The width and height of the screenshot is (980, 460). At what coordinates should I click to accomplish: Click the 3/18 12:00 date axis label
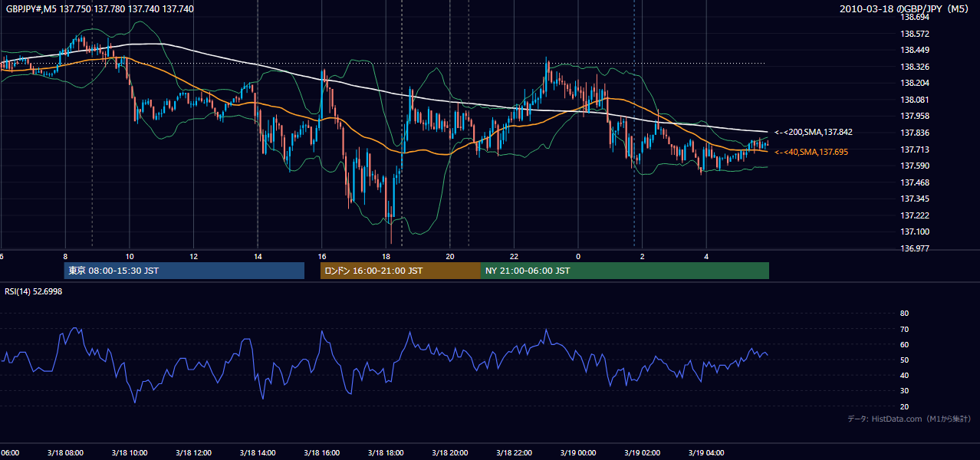[x=192, y=452]
